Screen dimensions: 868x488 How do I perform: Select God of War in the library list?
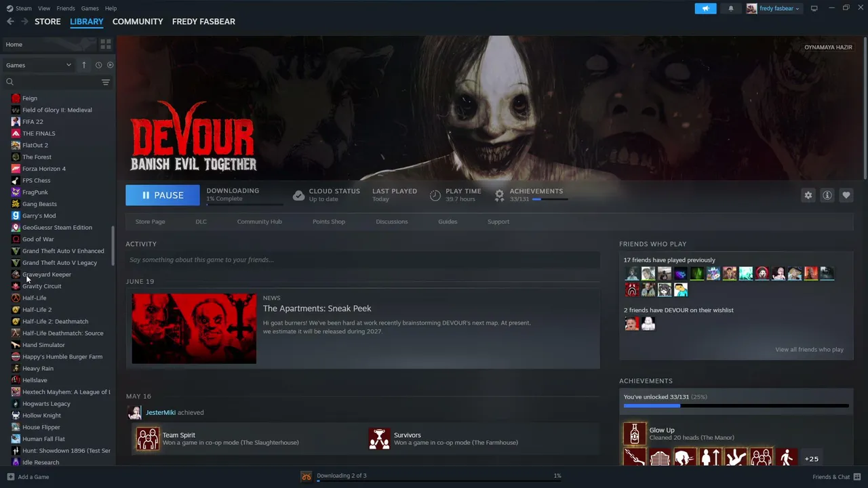(x=38, y=239)
